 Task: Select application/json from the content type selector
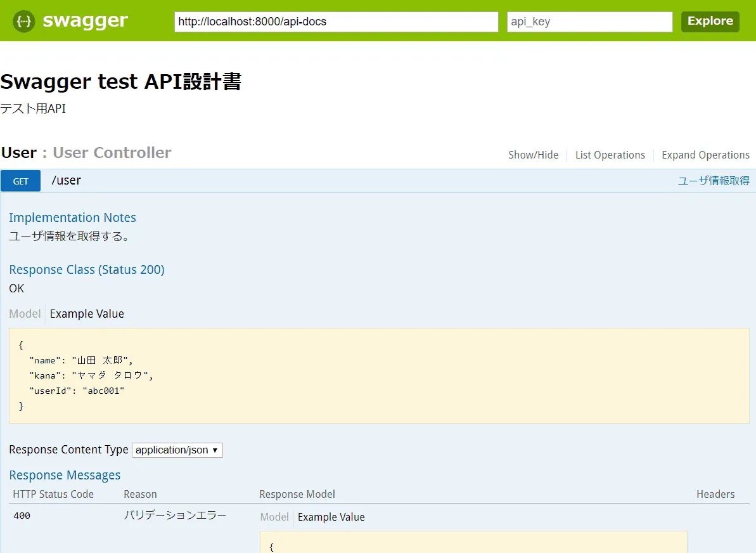coord(177,450)
